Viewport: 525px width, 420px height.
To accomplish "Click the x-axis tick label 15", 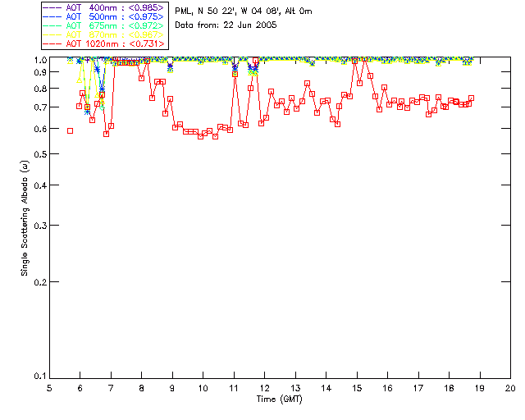I will click(x=357, y=388).
